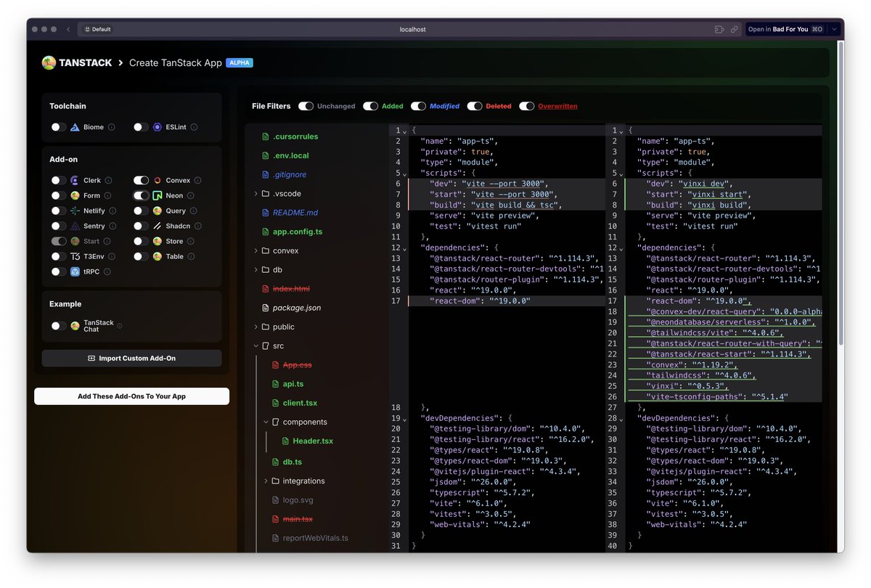Disable the Neon add-on switch
Viewport: 871px width, 588px height.
pos(141,195)
